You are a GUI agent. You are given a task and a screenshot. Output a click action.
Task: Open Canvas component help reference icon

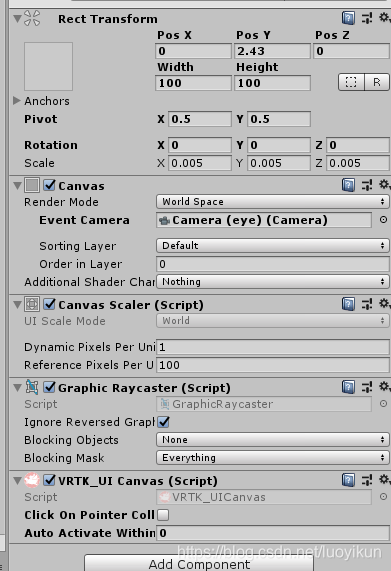348,185
